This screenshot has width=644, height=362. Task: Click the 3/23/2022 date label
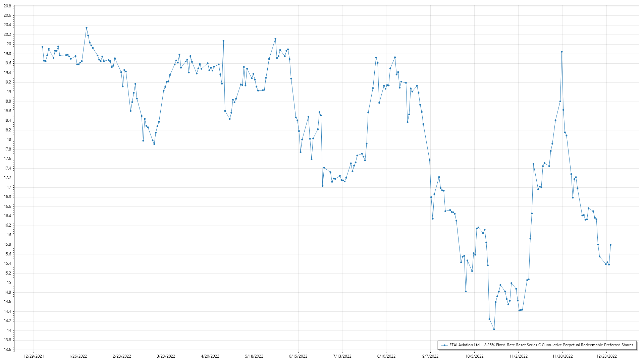[x=166, y=356]
